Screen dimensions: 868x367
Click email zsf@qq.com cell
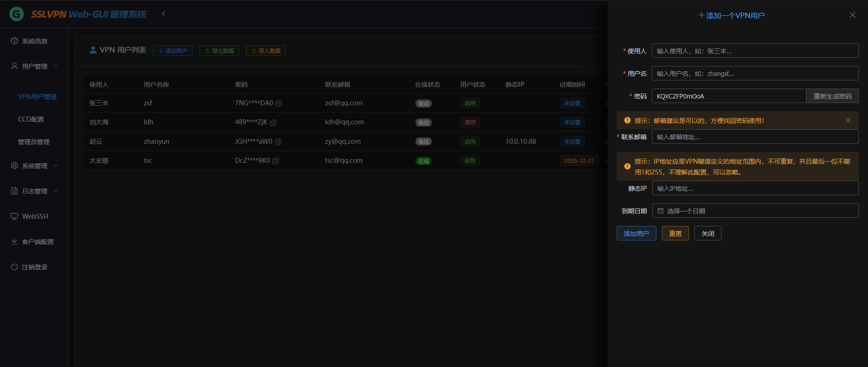(344, 103)
